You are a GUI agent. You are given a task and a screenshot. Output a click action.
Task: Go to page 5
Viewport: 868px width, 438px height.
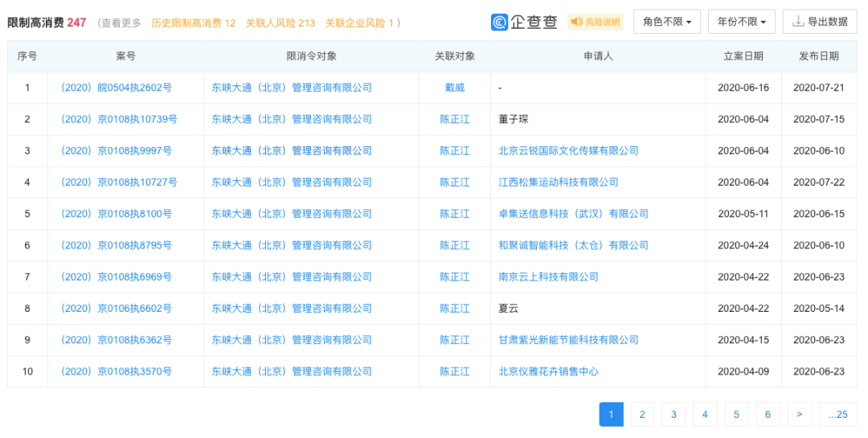736,414
